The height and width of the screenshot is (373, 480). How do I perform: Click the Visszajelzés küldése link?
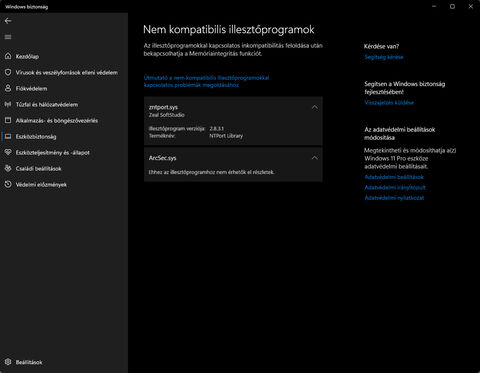[389, 103]
